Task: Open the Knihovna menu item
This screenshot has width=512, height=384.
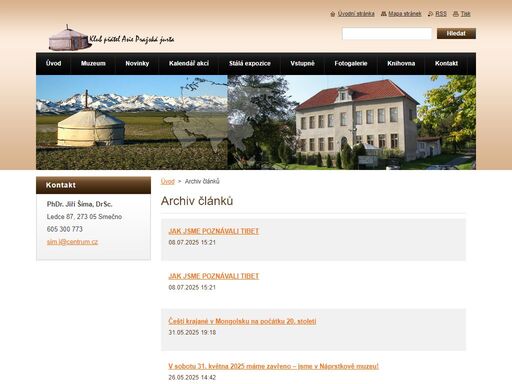Action: pyautogui.click(x=401, y=63)
